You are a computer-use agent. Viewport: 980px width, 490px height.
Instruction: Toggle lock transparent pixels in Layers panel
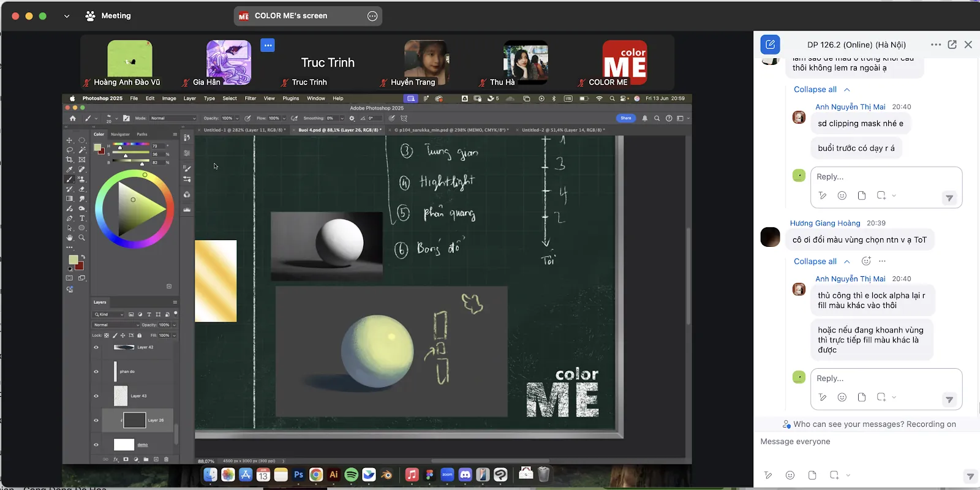[x=107, y=336]
